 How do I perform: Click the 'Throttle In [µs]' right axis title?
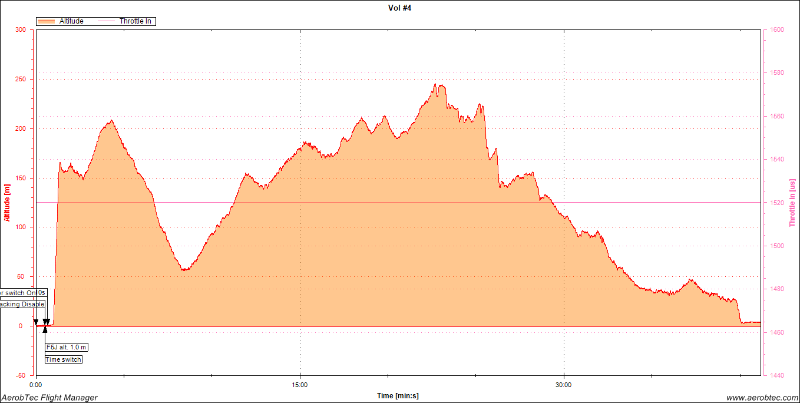[792, 202]
